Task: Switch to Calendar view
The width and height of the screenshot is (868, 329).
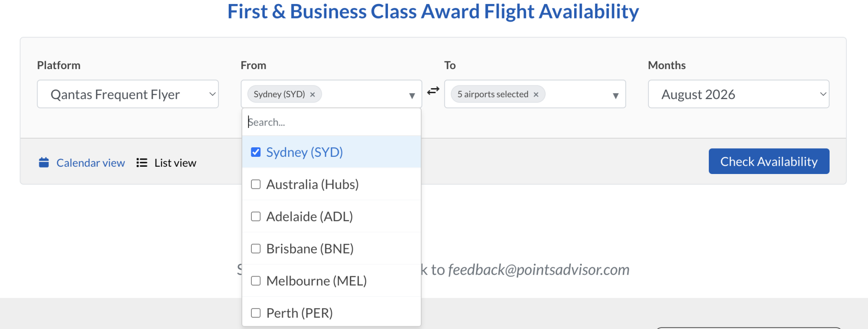Action: coord(90,163)
